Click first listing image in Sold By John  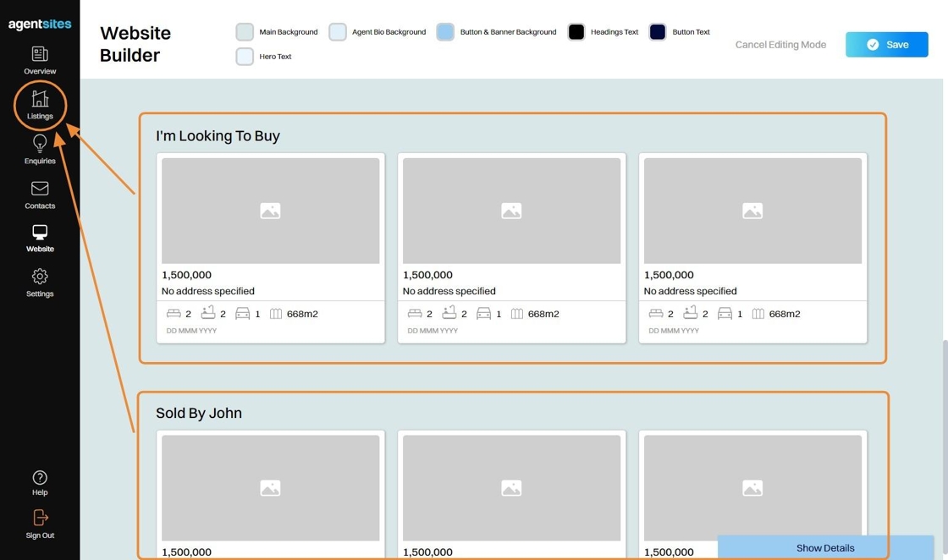click(x=270, y=488)
